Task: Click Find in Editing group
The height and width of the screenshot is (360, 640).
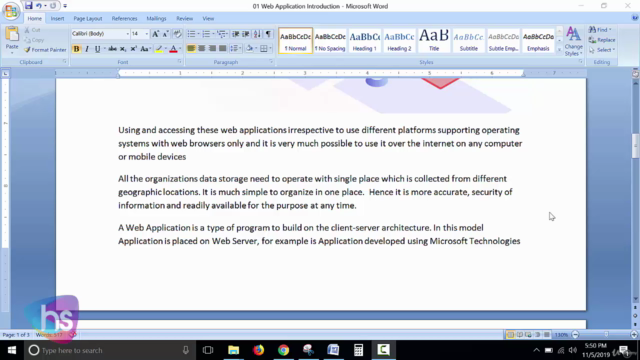Action: tap(600, 30)
